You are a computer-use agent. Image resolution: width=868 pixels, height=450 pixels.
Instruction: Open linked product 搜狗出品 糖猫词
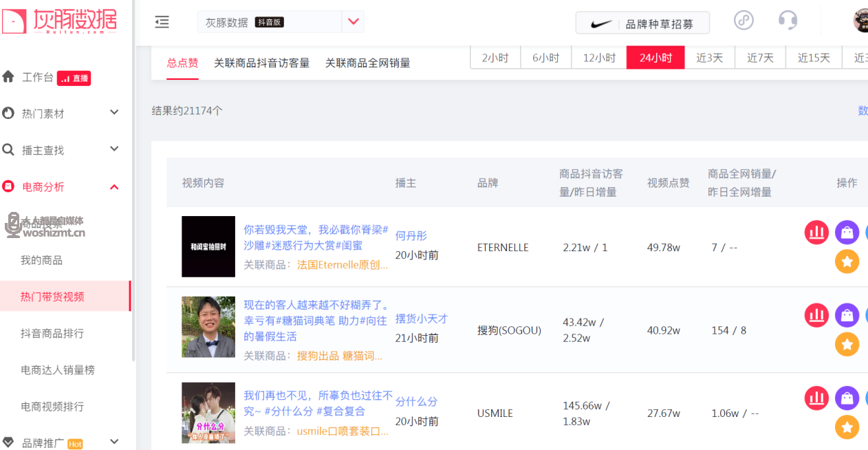click(x=340, y=356)
